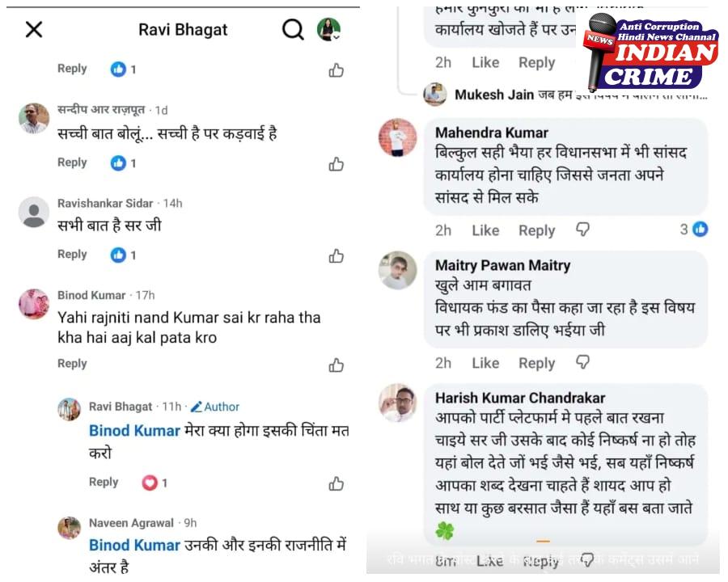The width and height of the screenshot is (728, 582).
Task: View heart reaction on Ravi Bhagat's reply
Action: coord(154,483)
